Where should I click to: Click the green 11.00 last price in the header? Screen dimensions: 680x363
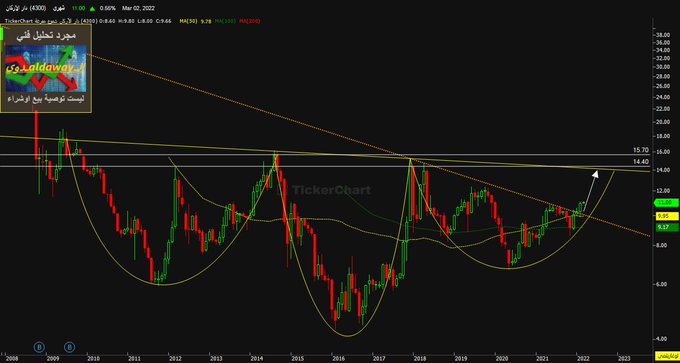click(78, 8)
